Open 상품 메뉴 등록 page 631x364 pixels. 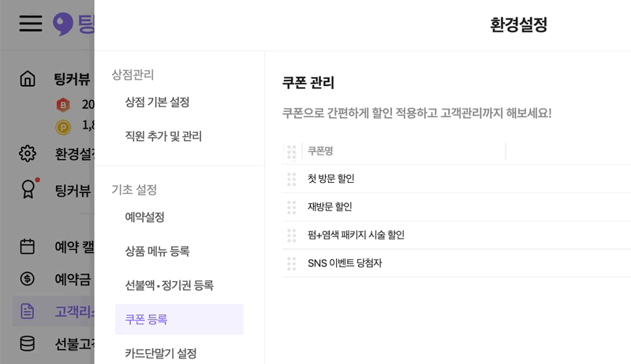click(x=157, y=251)
